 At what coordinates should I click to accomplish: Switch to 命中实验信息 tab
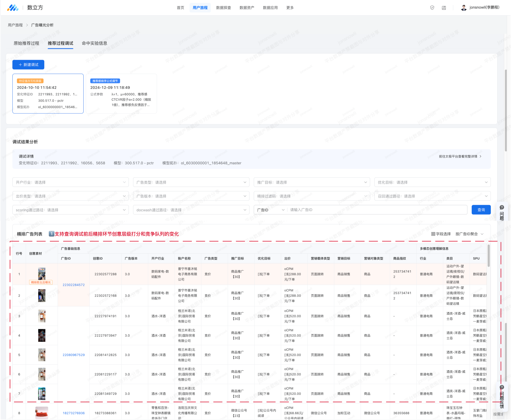point(94,43)
